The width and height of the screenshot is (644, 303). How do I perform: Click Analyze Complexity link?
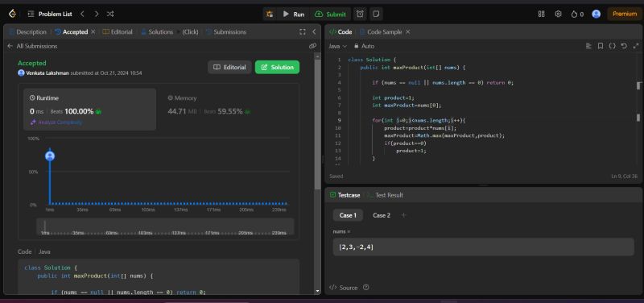56,122
